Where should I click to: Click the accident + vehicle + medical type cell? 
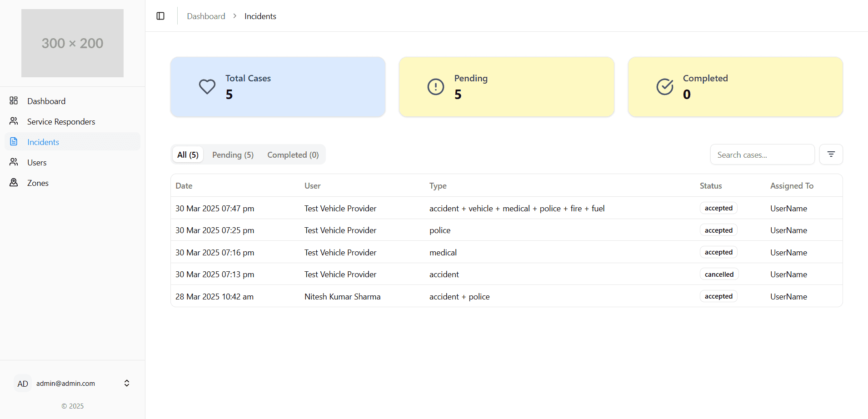coord(517,208)
